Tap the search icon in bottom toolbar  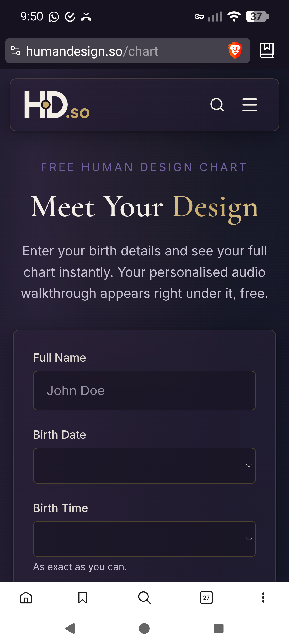click(x=145, y=598)
